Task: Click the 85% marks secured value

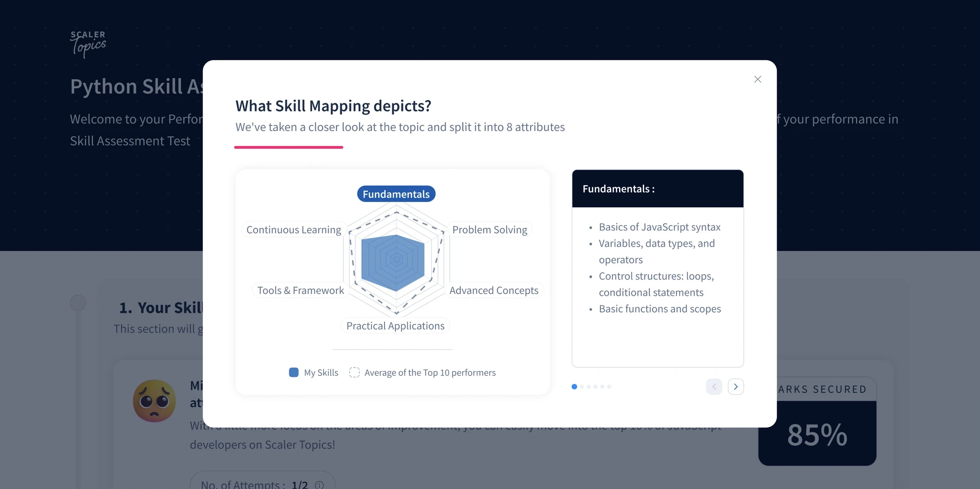Action: click(x=817, y=434)
